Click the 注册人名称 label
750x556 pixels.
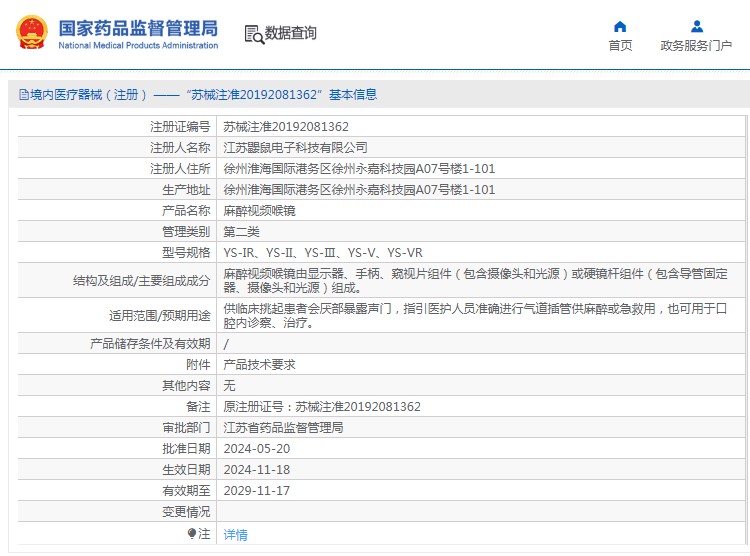click(180, 148)
